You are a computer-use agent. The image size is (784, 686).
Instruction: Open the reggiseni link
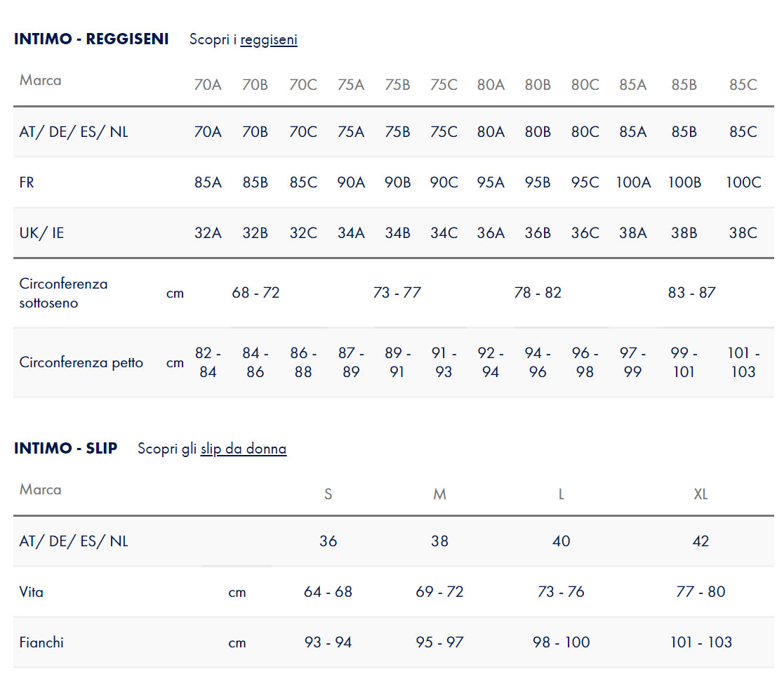click(269, 40)
